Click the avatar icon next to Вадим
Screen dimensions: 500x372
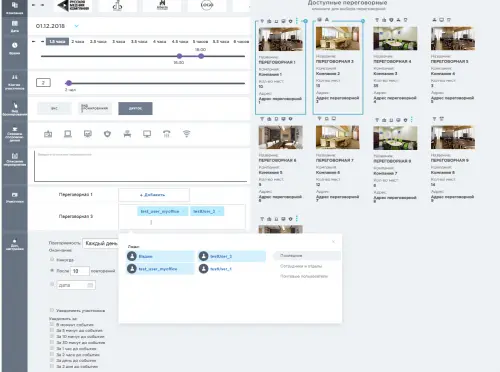pyautogui.click(x=132, y=256)
